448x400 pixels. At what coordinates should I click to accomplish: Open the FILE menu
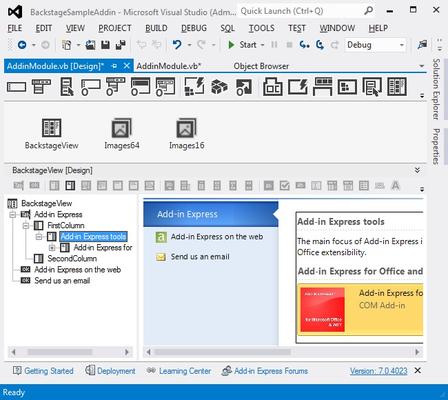tap(15, 28)
